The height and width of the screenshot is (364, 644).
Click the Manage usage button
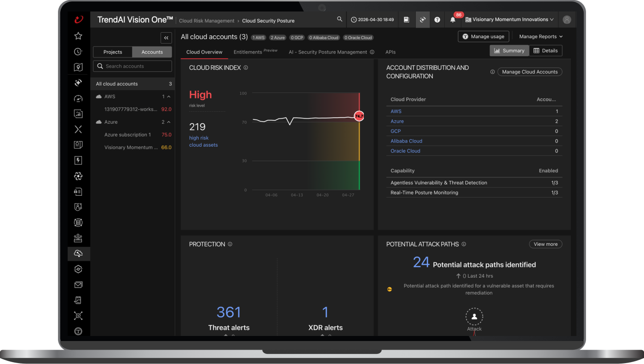point(483,36)
